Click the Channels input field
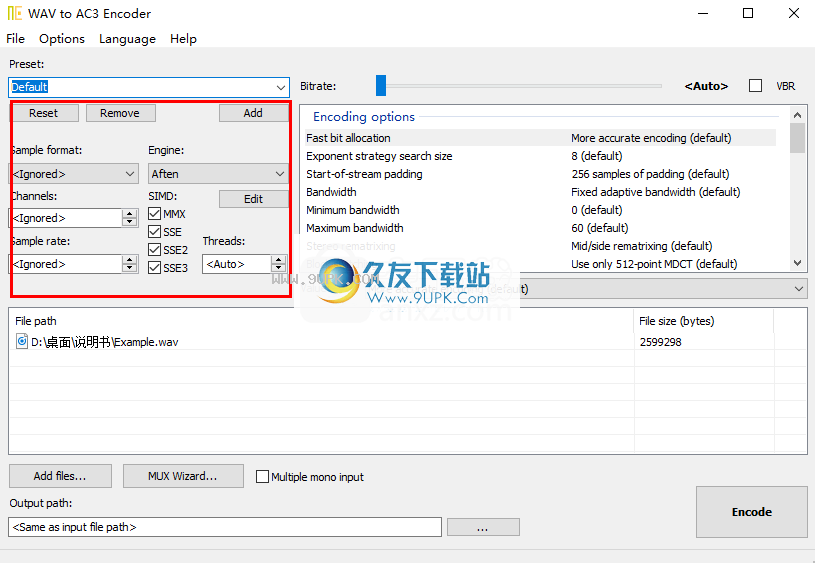 [66, 218]
